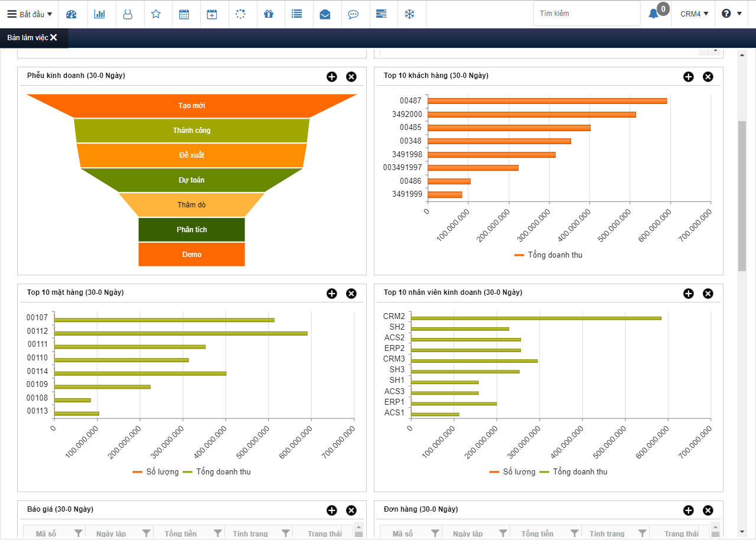
Task: Open the dashboard gauge icon
Action: coord(71,14)
